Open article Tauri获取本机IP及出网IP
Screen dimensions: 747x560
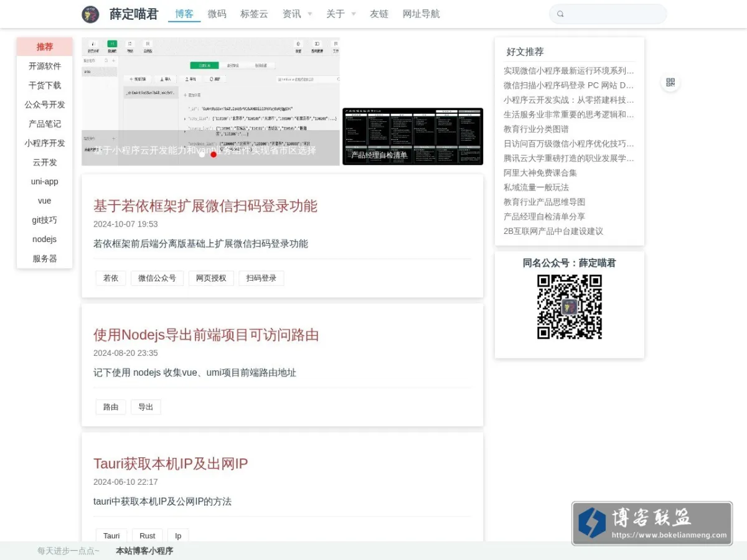tap(171, 464)
